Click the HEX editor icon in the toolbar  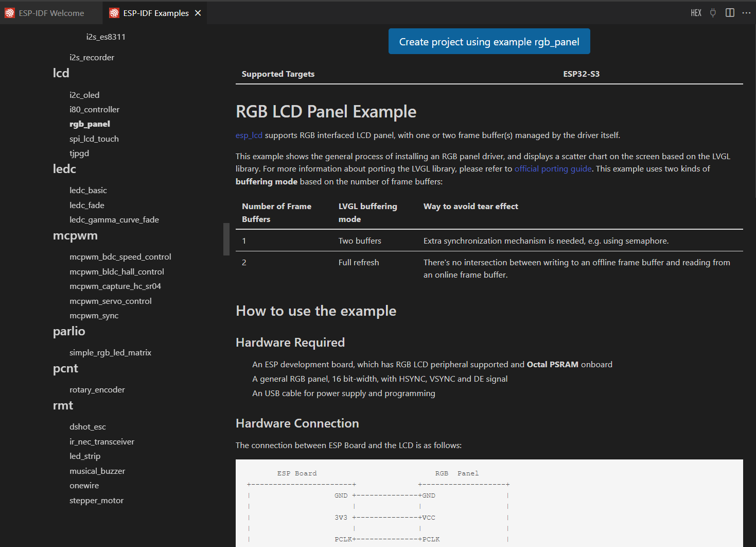[696, 13]
